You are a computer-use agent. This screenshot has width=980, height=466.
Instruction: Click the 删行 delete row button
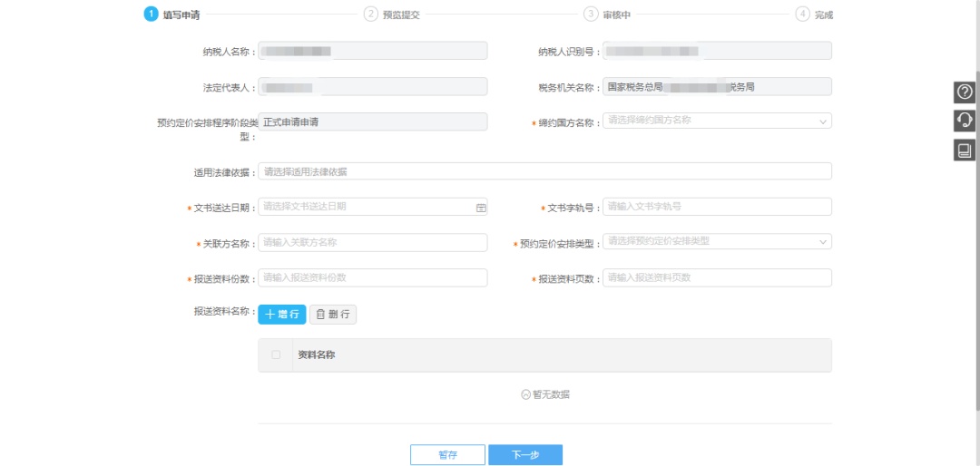tap(333, 314)
